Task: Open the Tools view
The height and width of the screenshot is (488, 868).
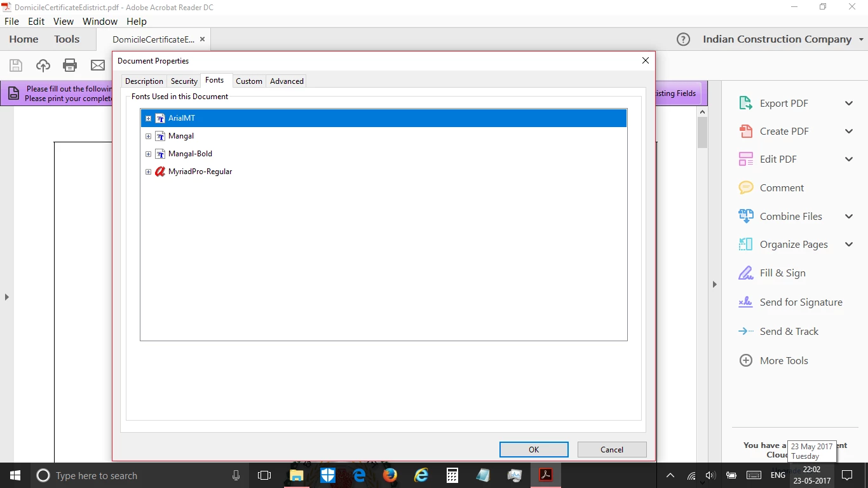Action: (67, 39)
